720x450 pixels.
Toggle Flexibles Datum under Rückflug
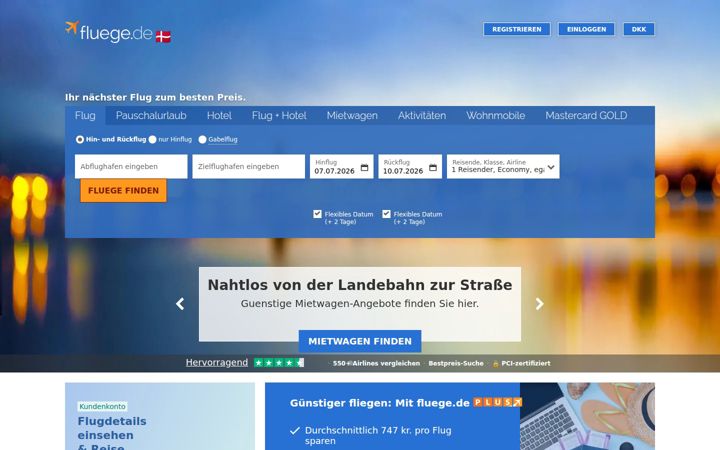386,214
